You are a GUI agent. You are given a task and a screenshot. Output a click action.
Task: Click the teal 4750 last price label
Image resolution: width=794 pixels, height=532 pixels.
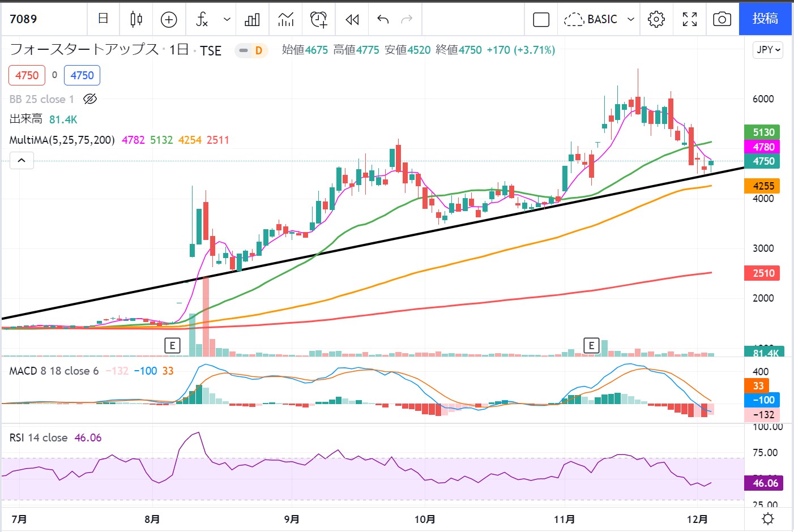[x=763, y=161]
